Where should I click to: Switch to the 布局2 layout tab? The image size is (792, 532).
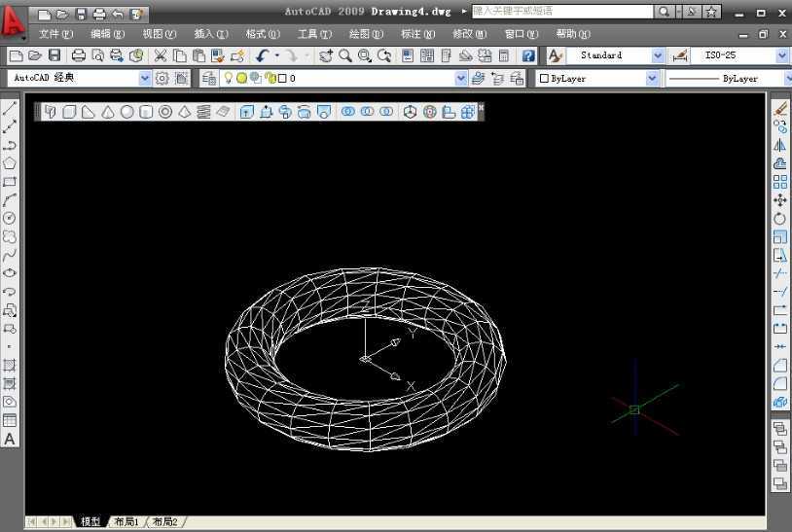[164, 521]
